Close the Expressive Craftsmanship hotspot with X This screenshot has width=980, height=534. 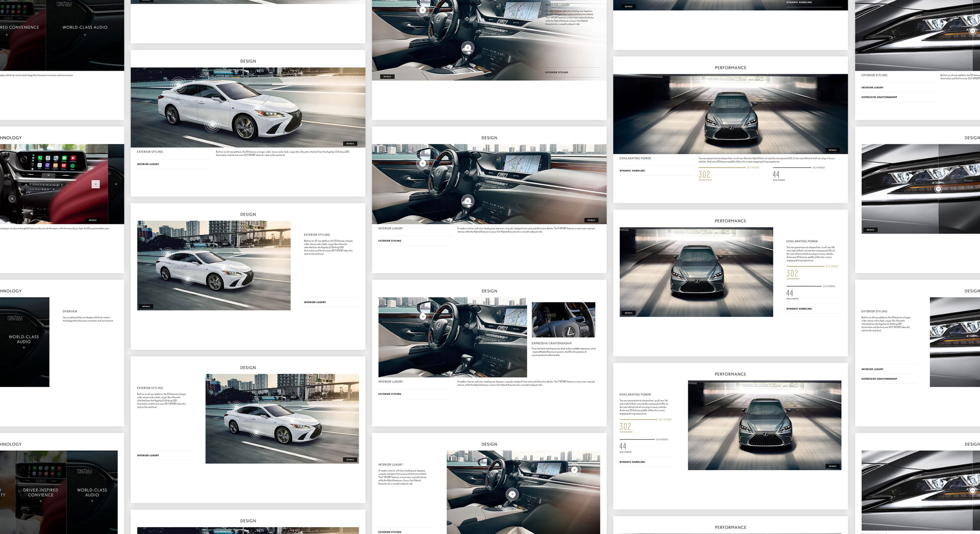tap(423, 317)
